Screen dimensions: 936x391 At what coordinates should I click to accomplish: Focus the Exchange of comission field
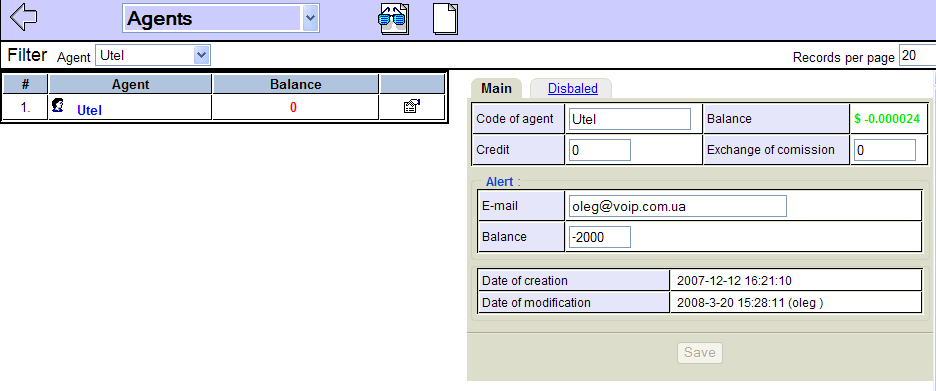(x=885, y=150)
